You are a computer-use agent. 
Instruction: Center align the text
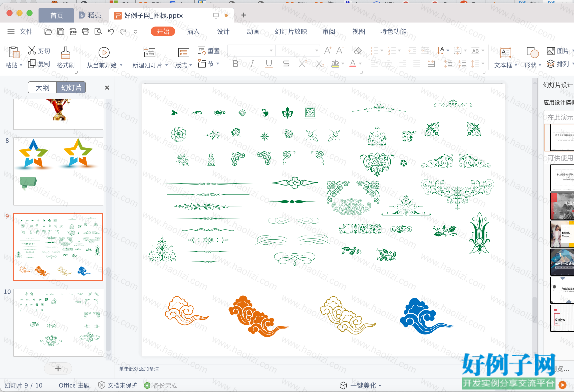389,64
